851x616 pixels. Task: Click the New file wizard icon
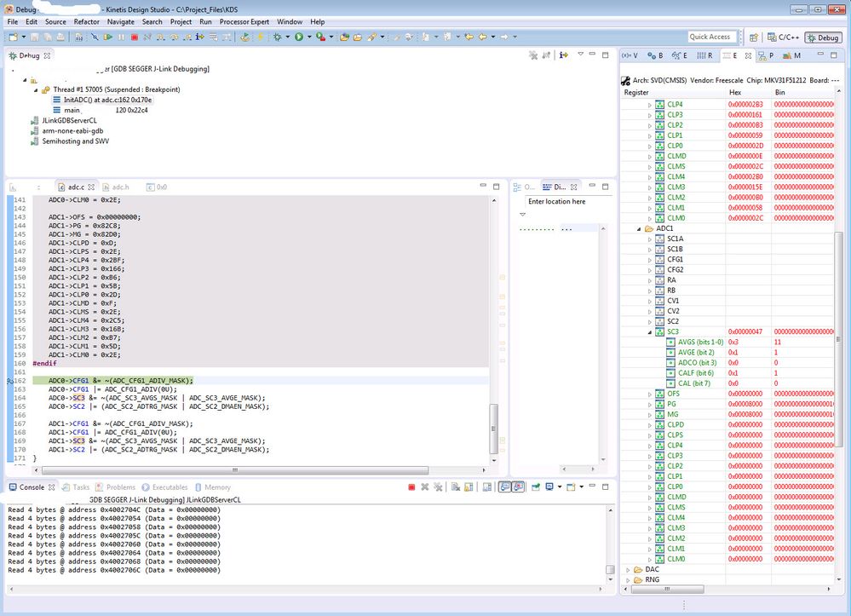(13, 37)
